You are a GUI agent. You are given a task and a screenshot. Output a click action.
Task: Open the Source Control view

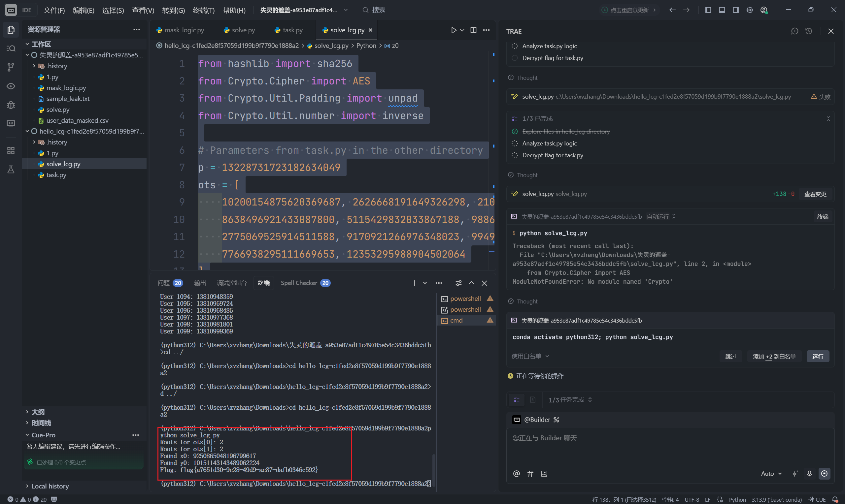[11, 67]
